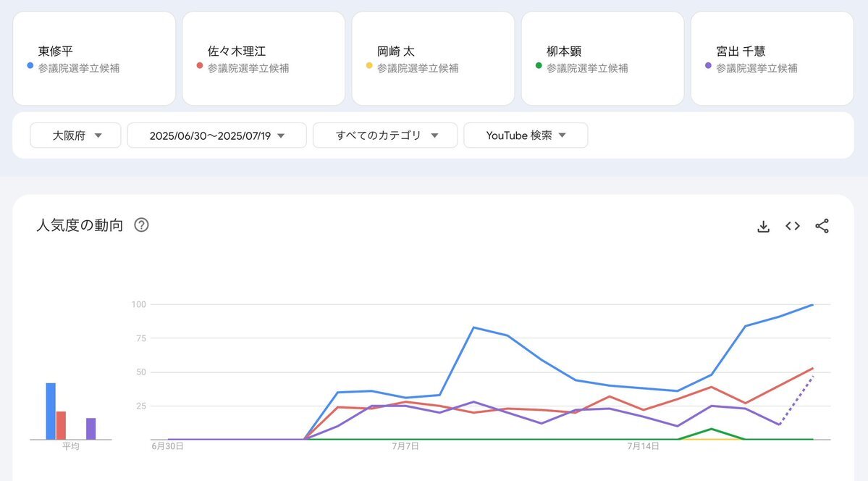Click the 25 y-axis label
This screenshot has width=868, height=481.
(x=141, y=406)
